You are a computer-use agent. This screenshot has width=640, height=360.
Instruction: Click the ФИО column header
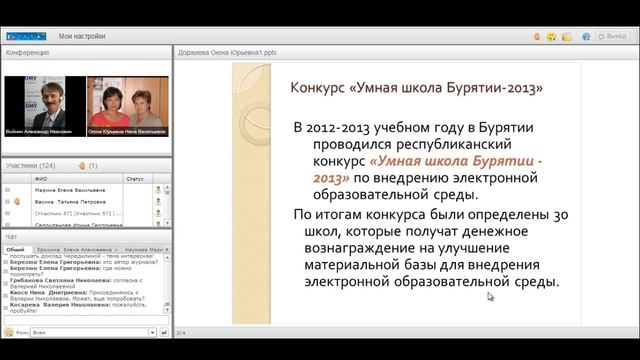point(77,179)
